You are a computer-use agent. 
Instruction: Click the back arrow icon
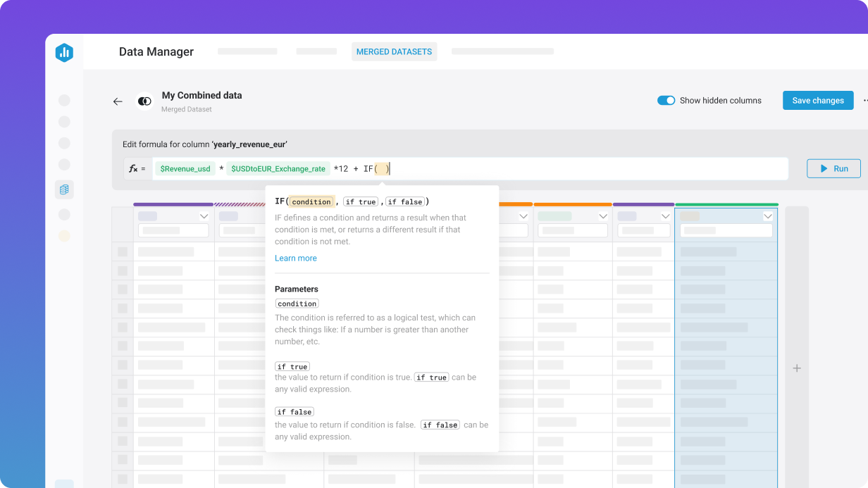click(118, 101)
